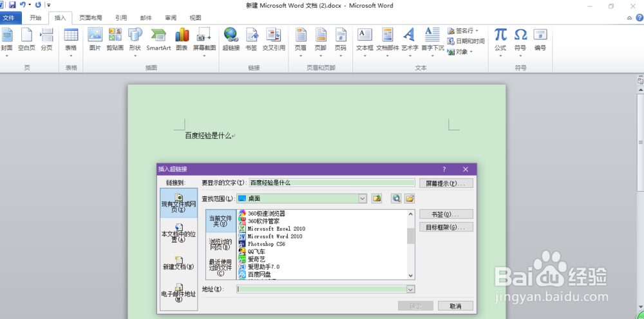Click the Redo icon in quick access toolbar
644x319 pixels.
[38, 5]
